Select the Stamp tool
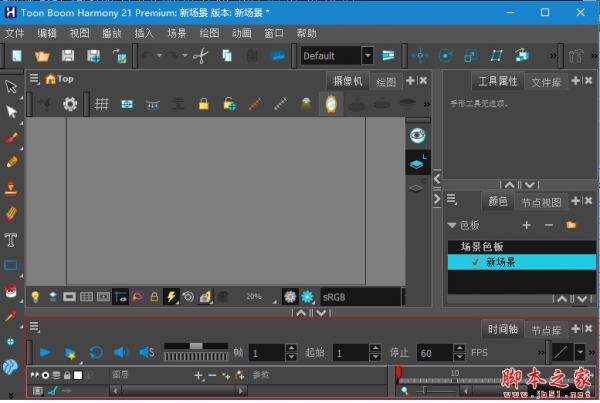The width and height of the screenshot is (600, 403). [12, 187]
